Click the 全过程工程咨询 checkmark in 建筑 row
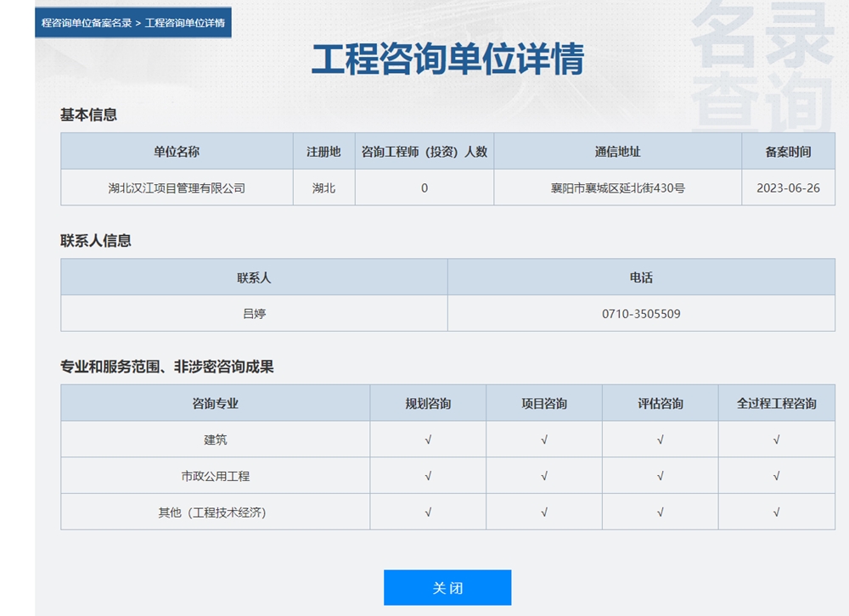The image size is (849, 616). (x=777, y=440)
